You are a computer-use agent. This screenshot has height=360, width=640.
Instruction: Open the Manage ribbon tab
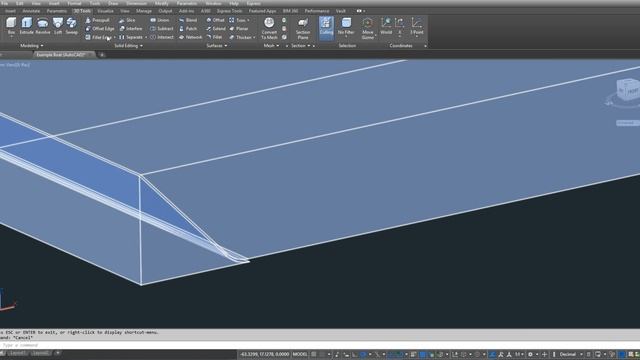(144, 11)
